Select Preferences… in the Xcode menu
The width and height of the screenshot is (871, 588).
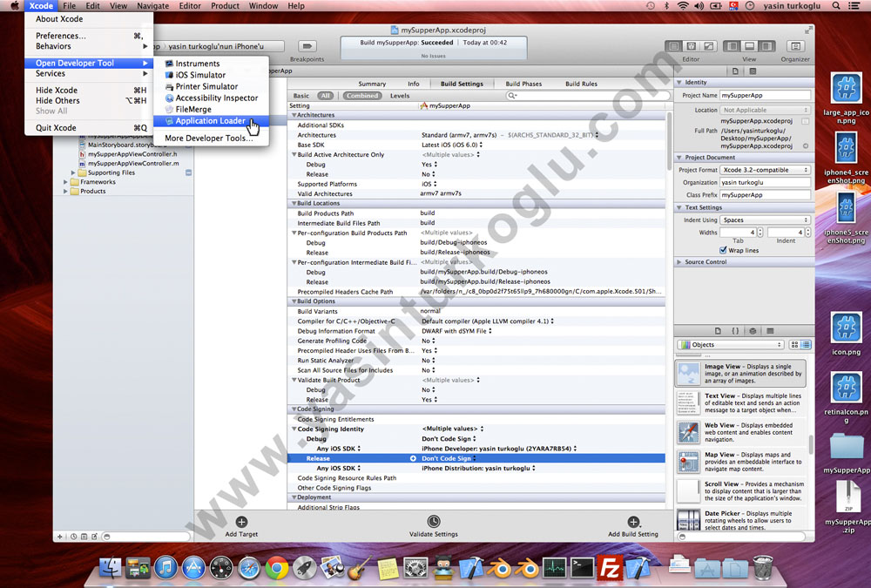(x=89, y=36)
